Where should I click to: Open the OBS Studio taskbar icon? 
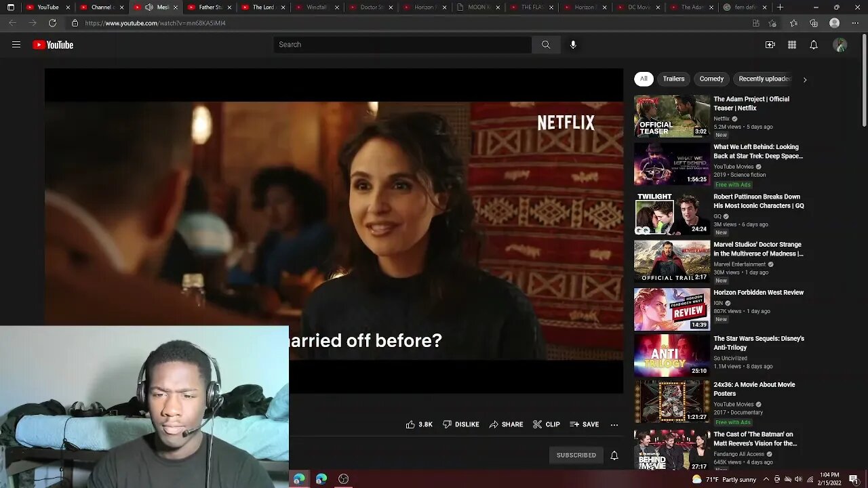point(344,479)
